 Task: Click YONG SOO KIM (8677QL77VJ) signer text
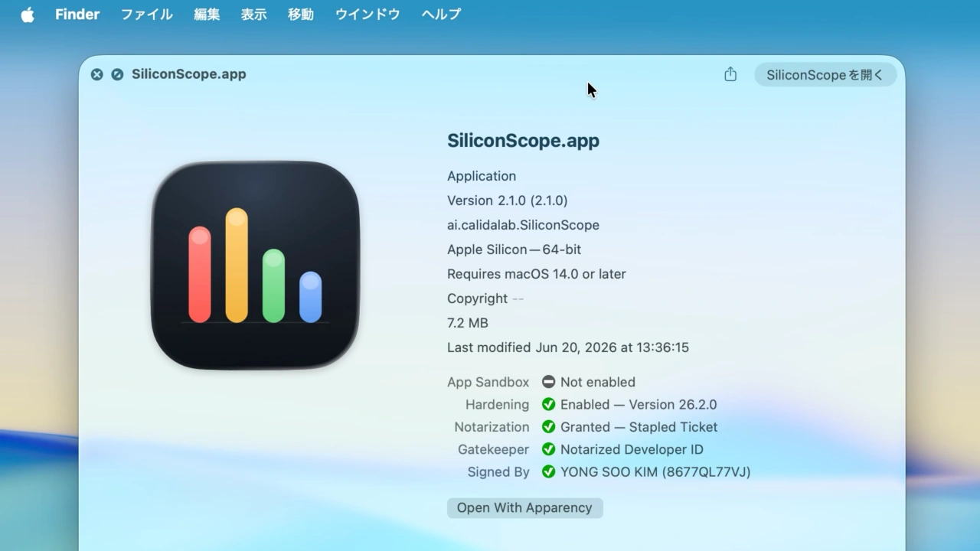[655, 472]
